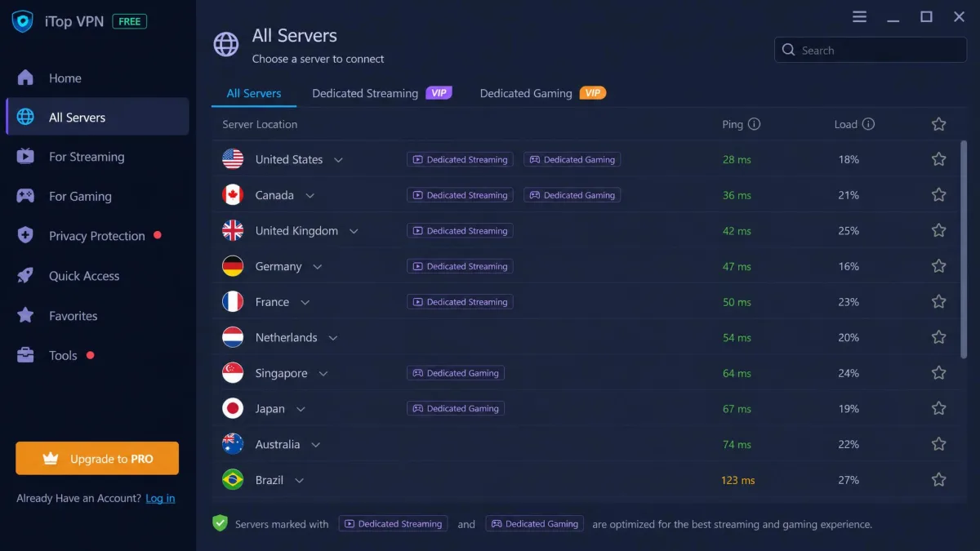This screenshot has height=551, width=980.
Task: Click the Load info icon
Action: [868, 124]
